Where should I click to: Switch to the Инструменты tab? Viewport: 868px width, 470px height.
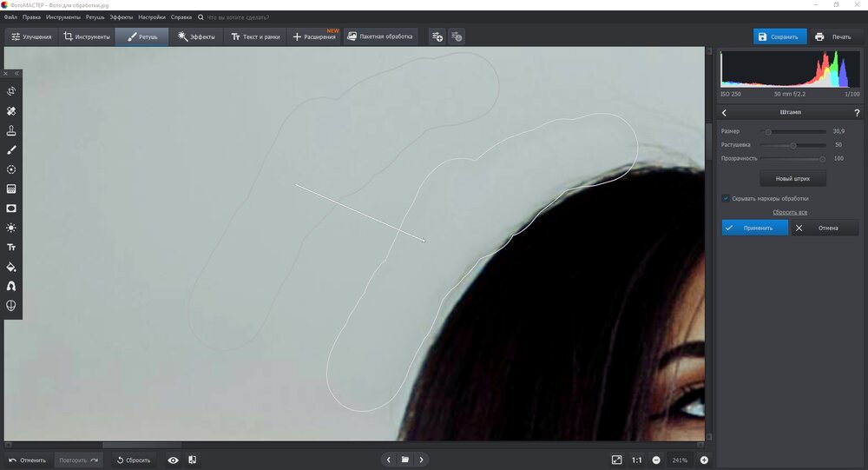pos(87,36)
